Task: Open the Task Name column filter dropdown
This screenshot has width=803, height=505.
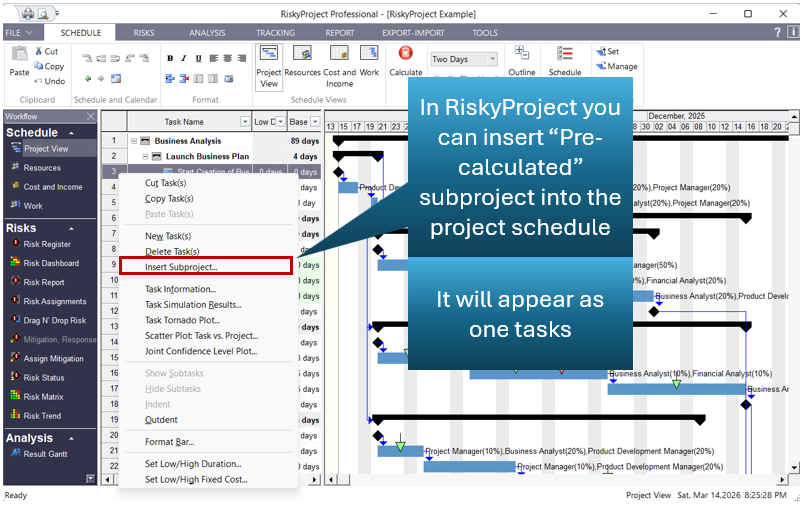Action: pyautogui.click(x=244, y=122)
